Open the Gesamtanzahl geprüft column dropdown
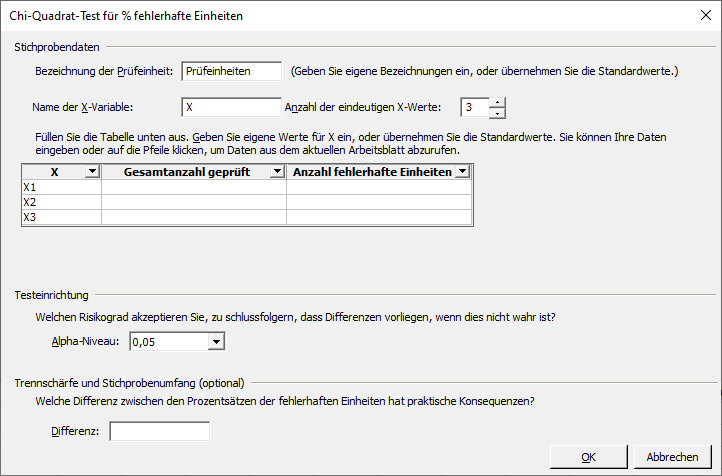Screen dimensions: 722x476 click(x=277, y=172)
